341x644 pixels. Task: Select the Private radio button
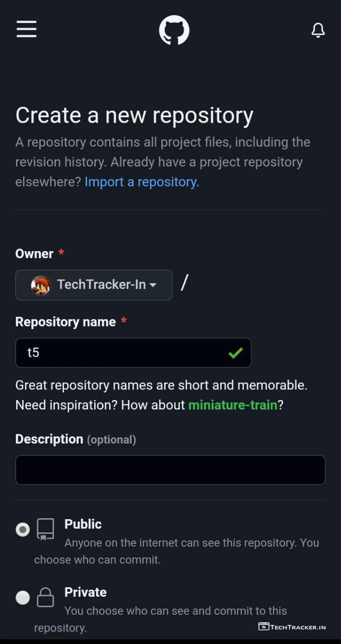point(23,598)
